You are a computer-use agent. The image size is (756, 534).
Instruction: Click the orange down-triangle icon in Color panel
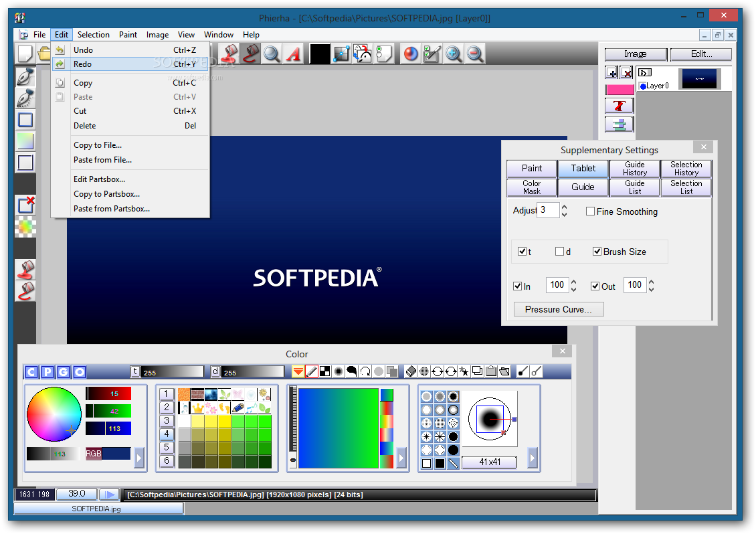298,371
